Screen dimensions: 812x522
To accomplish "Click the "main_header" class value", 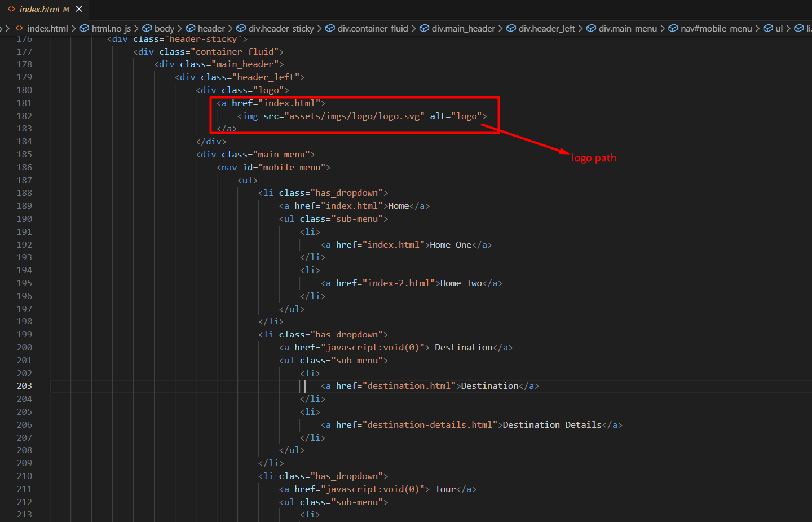I will tap(245, 64).
